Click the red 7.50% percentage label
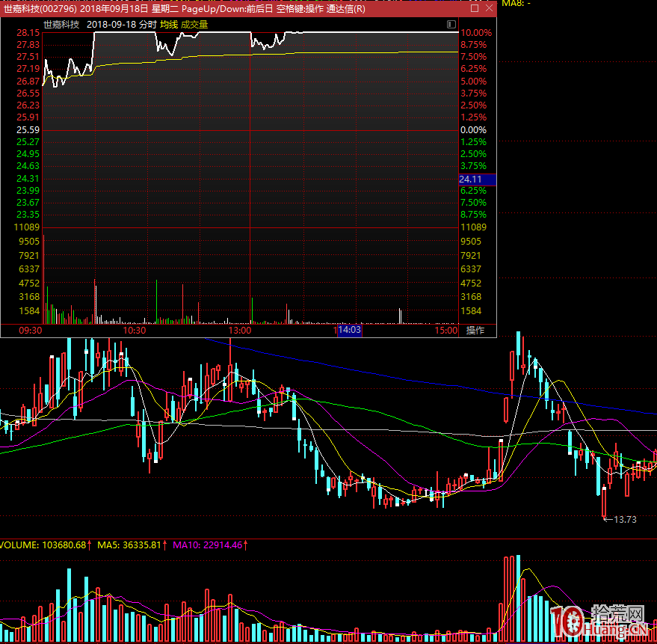This screenshot has width=657, height=644. (x=473, y=57)
